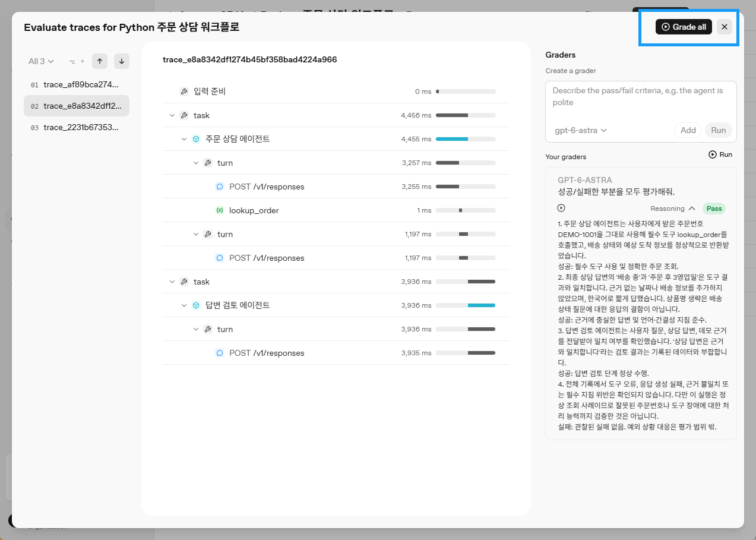Click the wrench icon on the 1,197 ms turn row
The image size is (756, 540).
[208, 234]
